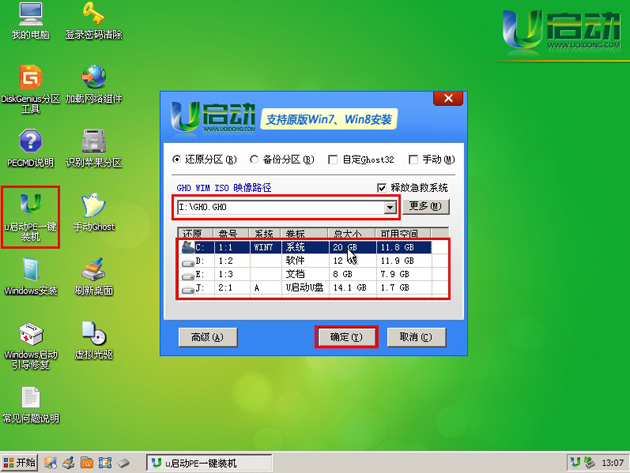Expand the image path dropdown arrow

tap(390, 207)
